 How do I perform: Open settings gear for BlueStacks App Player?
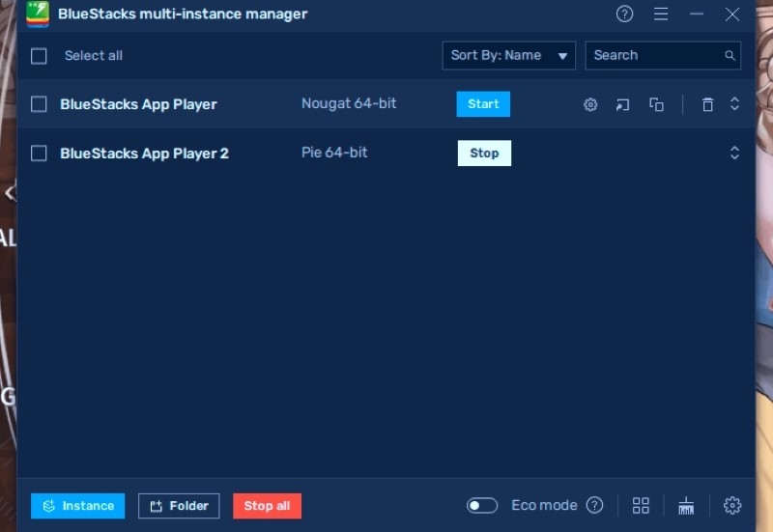[590, 104]
